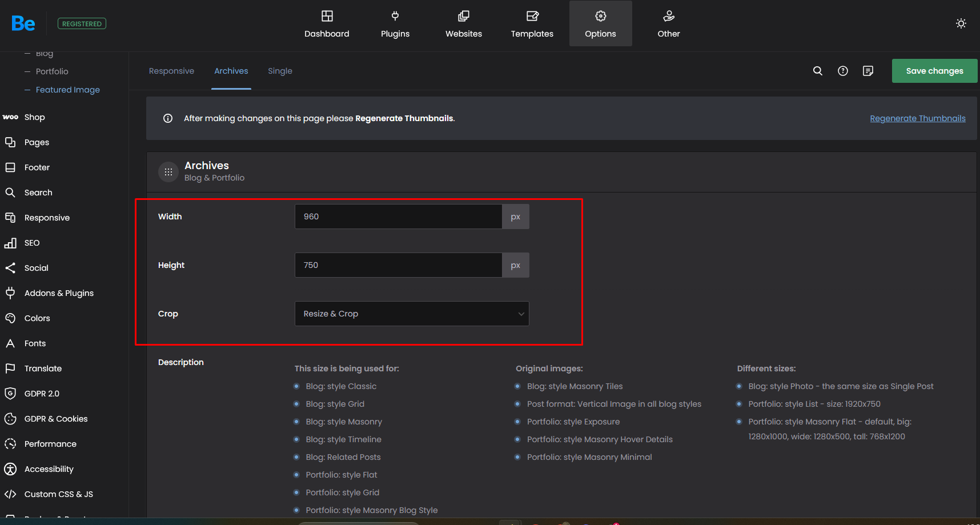Switch to the Single tab
Image resolution: width=980 pixels, height=525 pixels.
tap(280, 71)
